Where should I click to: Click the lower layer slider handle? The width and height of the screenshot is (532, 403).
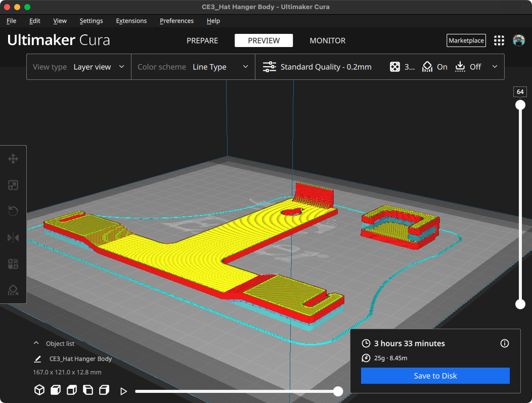[520, 304]
